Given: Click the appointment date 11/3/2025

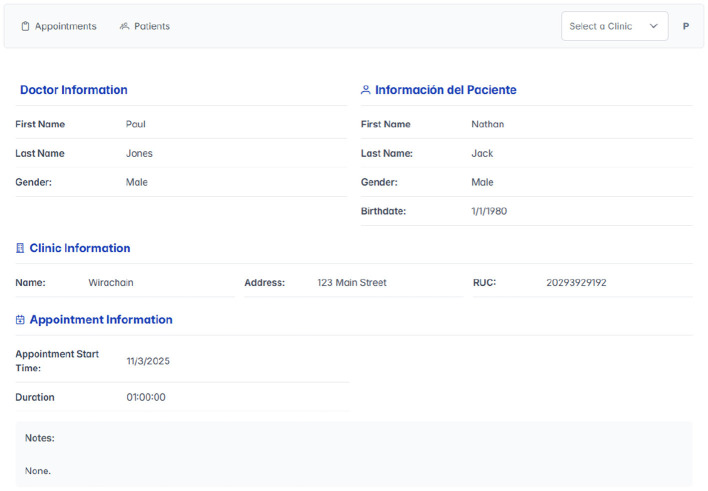Looking at the screenshot, I should [148, 361].
